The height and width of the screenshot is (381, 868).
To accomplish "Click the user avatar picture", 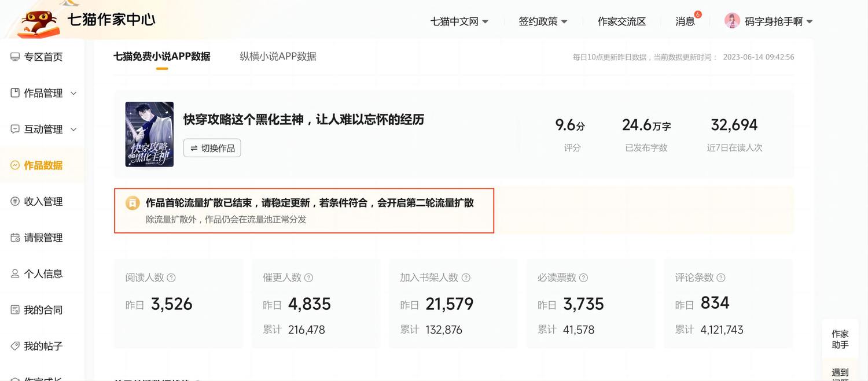I will pyautogui.click(x=732, y=21).
